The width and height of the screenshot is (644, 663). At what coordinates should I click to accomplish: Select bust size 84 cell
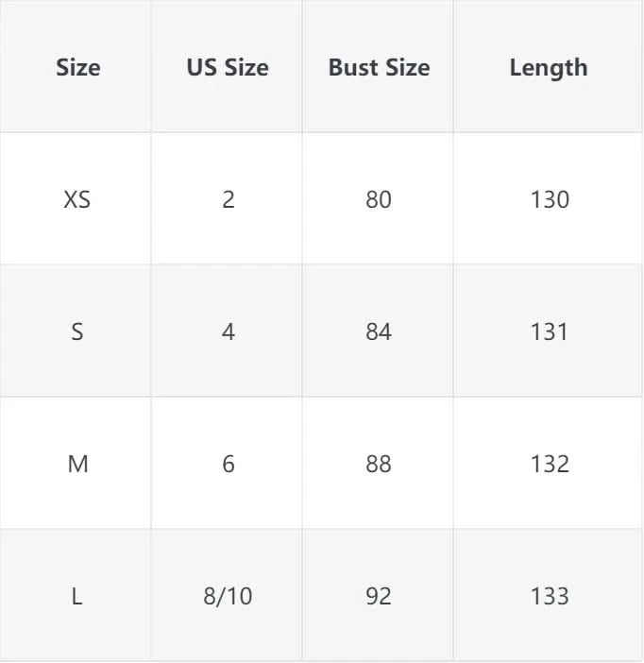coord(379,331)
